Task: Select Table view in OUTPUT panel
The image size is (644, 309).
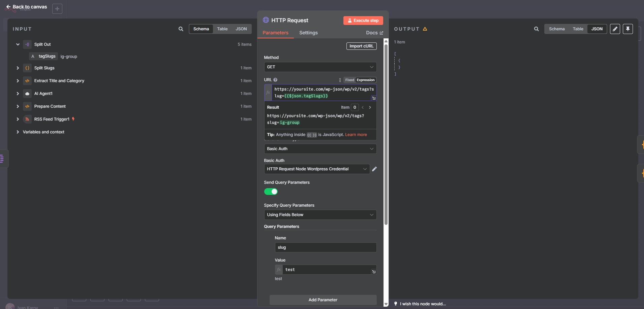Action: point(578,29)
